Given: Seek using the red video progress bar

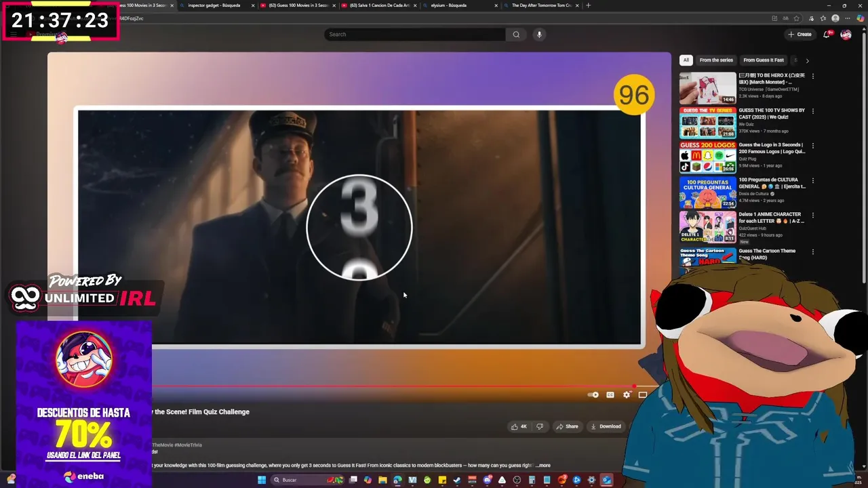Looking at the screenshot, I should 393,386.
